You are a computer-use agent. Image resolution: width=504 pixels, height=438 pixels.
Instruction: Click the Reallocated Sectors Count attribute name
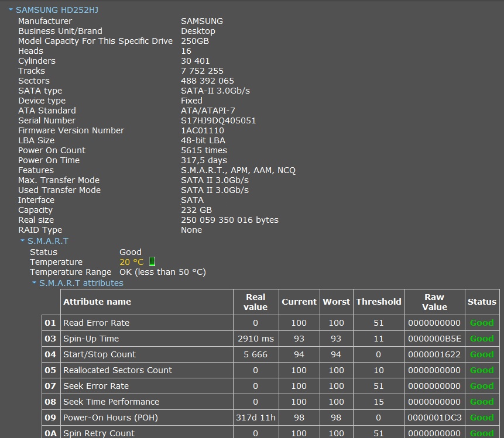[x=118, y=370]
